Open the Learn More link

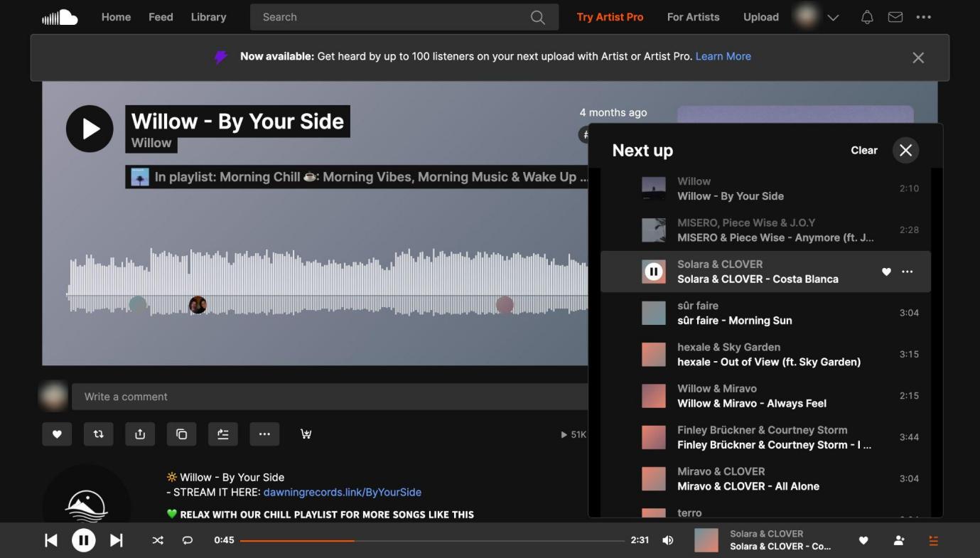click(x=723, y=56)
